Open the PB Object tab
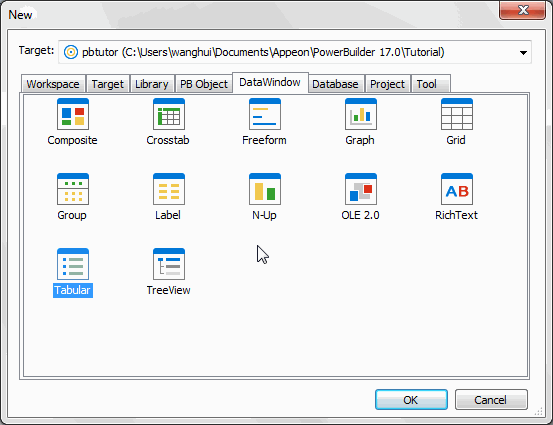This screenshot has height=425, width=553. pyautogui.click(x=203, y=84)
